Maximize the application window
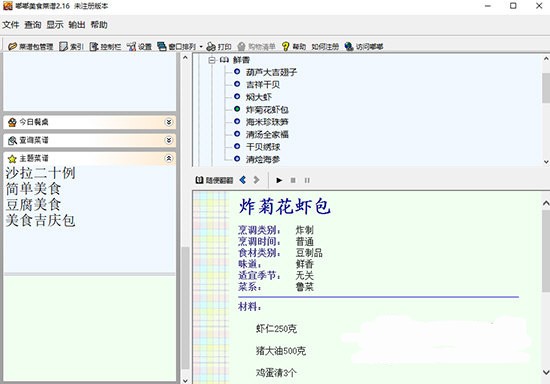The width and height of the screenshot is (550, 384). tap(513, 6)
